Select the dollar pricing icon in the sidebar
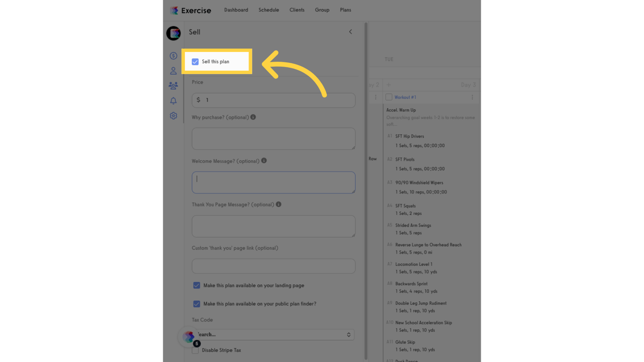644x362 pixels. pyautogui.click(x=173, y=56)
